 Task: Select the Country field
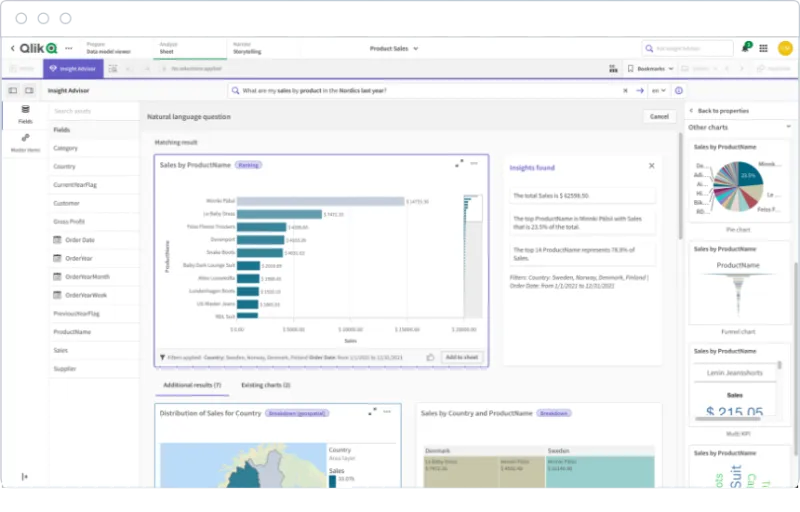[94, 166]
